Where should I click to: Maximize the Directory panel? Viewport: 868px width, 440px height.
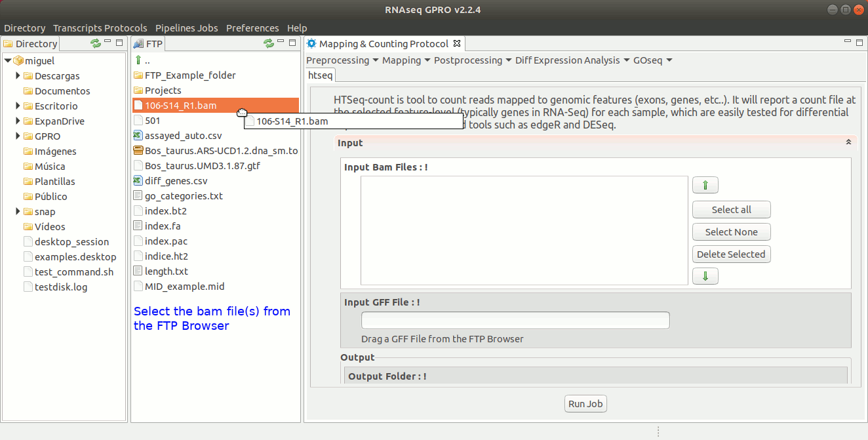click(x=119, y=43)
